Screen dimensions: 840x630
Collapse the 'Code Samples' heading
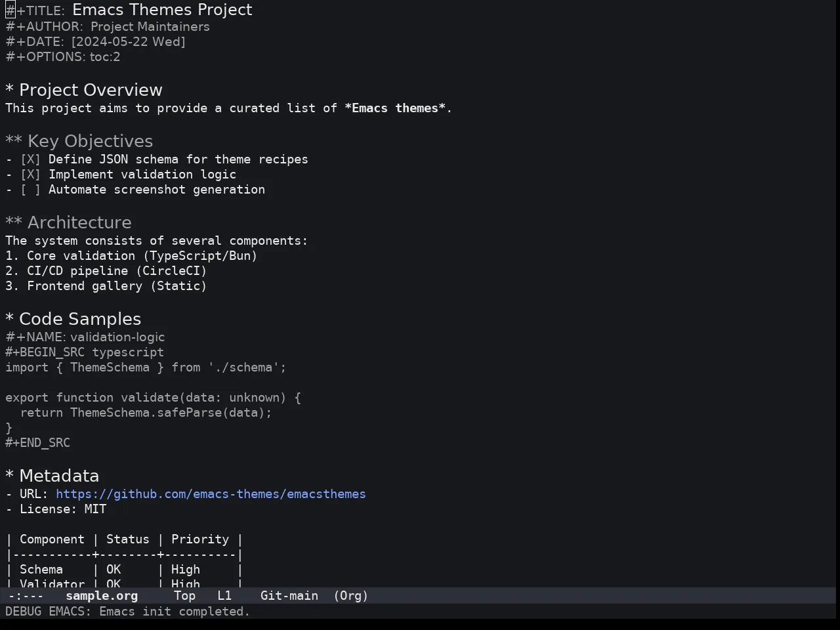[x=73, y=319]
